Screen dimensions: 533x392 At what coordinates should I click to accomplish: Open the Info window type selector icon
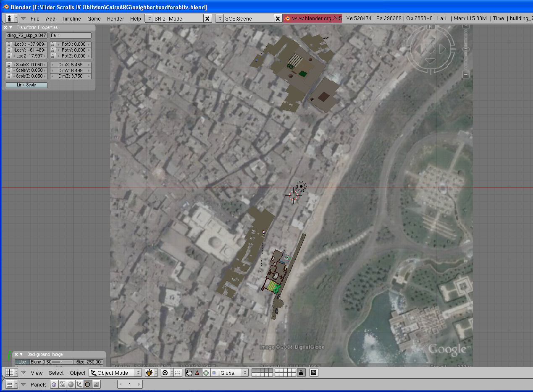click(11, 18)
